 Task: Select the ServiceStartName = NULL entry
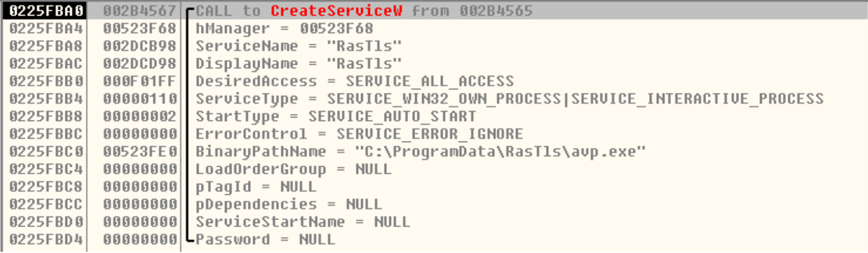pos(303,222)
